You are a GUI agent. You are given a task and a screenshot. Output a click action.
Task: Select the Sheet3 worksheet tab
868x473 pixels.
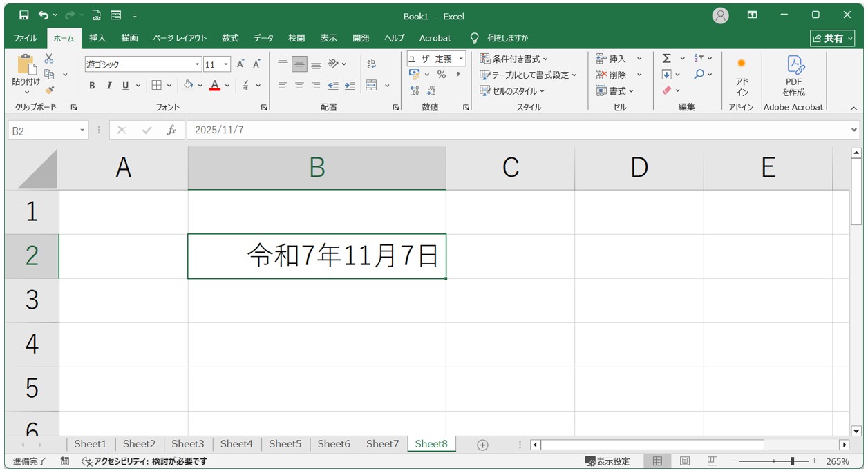[187, 444]
